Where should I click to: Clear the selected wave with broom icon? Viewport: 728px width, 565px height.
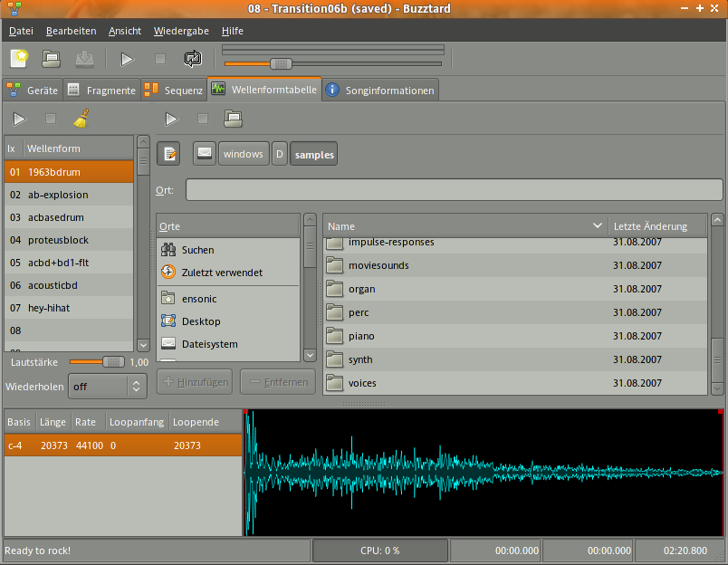(81, 119)
